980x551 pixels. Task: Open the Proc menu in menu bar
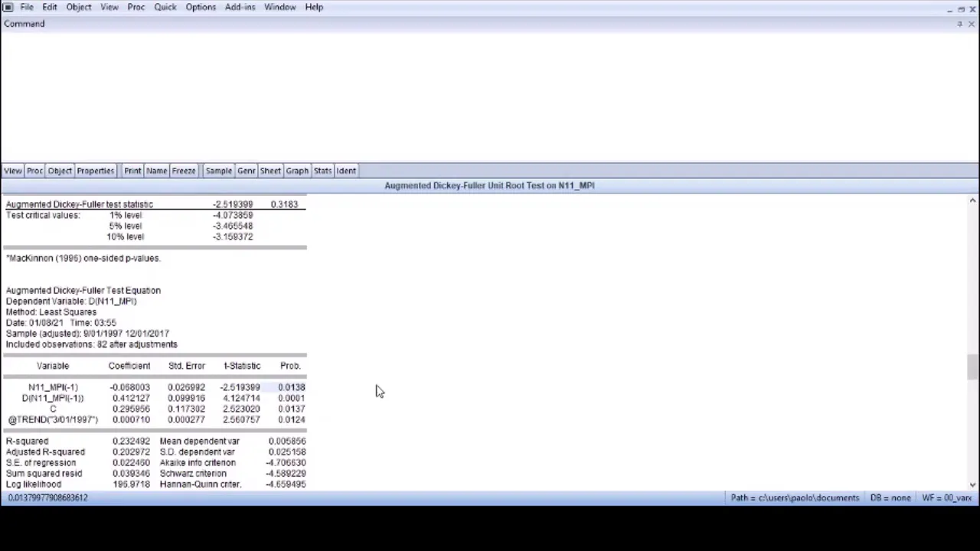pos(136,7)
